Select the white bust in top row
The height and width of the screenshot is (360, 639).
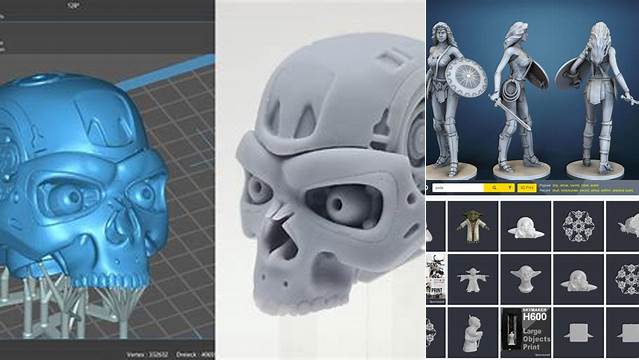coord(526,226)
